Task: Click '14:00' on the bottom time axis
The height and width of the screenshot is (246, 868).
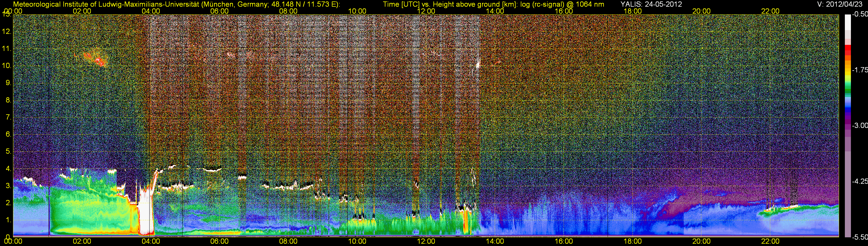Action: 495,242
